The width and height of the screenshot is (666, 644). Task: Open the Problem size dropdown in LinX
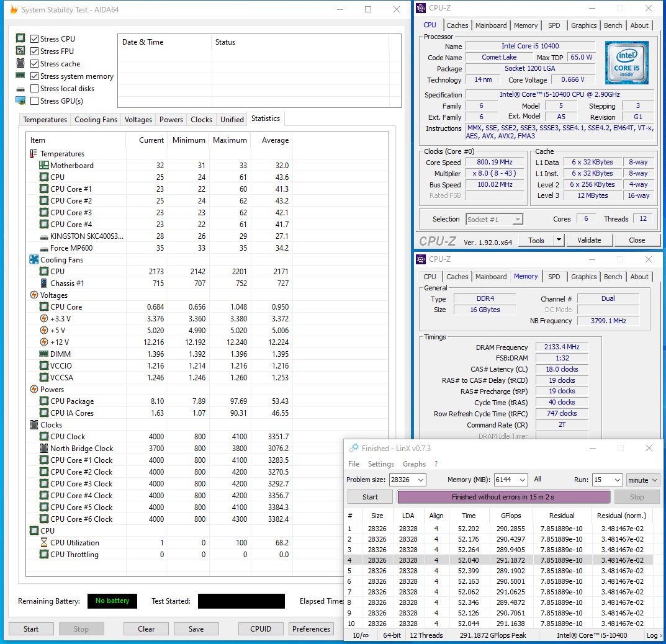421,480
